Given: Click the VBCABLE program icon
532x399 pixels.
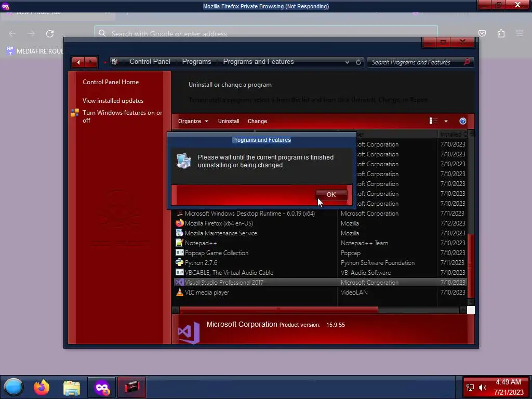Looking at the screenshot, I should (179, 272).
